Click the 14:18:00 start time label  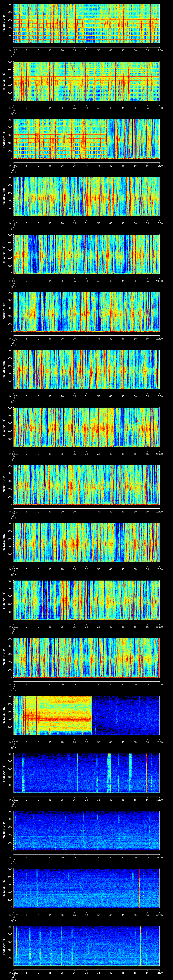[14, 165]
